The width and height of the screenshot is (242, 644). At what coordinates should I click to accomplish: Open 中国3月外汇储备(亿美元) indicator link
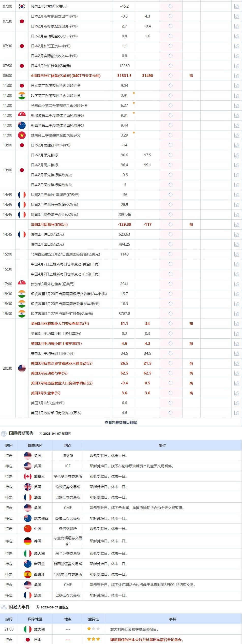tap(66, 76)
